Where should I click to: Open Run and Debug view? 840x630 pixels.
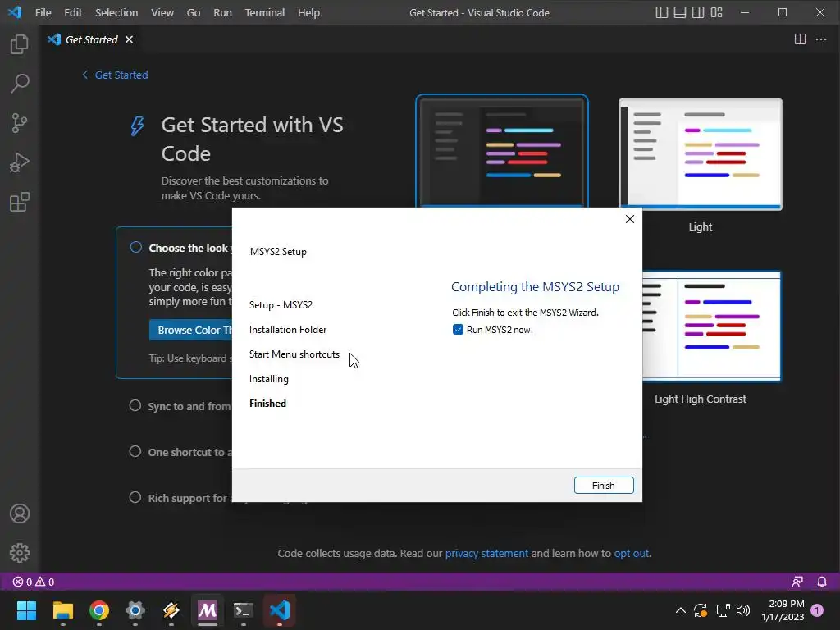20,162
